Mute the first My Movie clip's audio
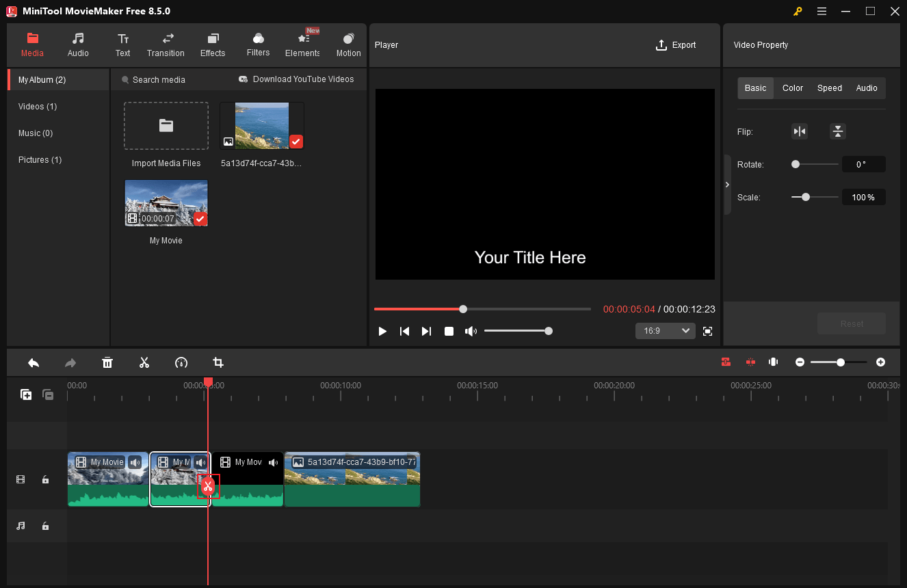 pos(135,462)
